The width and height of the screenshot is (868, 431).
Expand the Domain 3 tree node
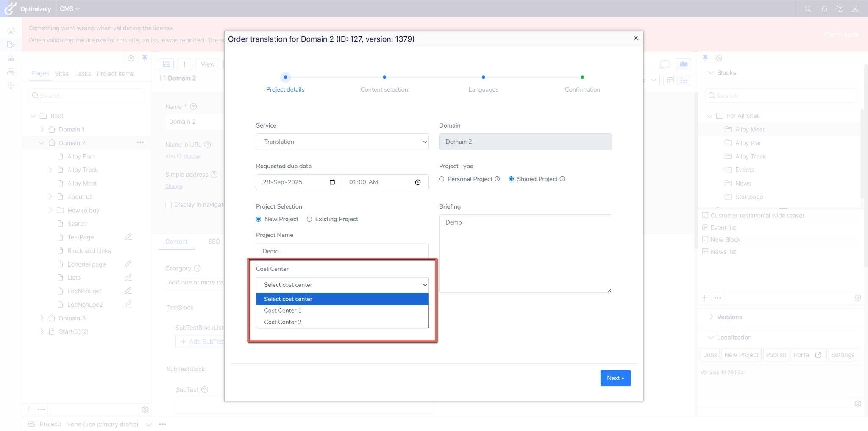point(42,318)
